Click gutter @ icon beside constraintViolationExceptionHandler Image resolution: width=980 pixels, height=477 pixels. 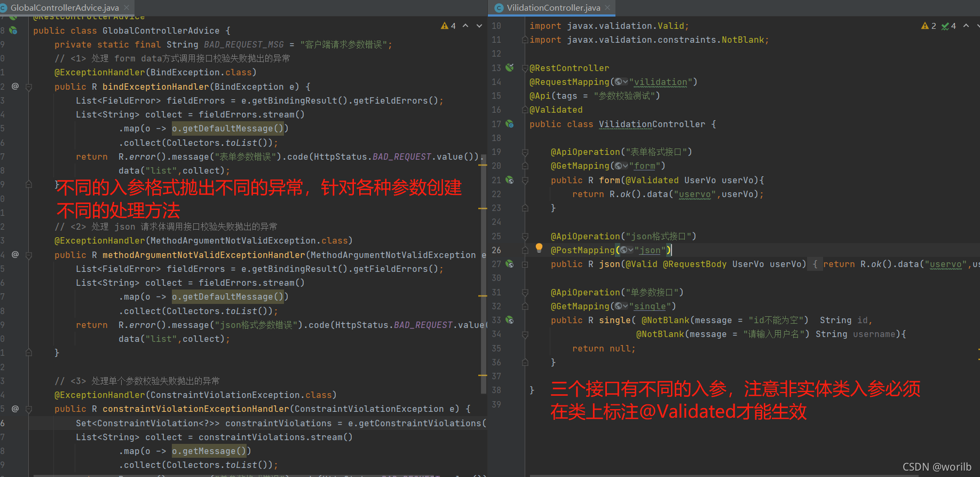coord(15,409)
